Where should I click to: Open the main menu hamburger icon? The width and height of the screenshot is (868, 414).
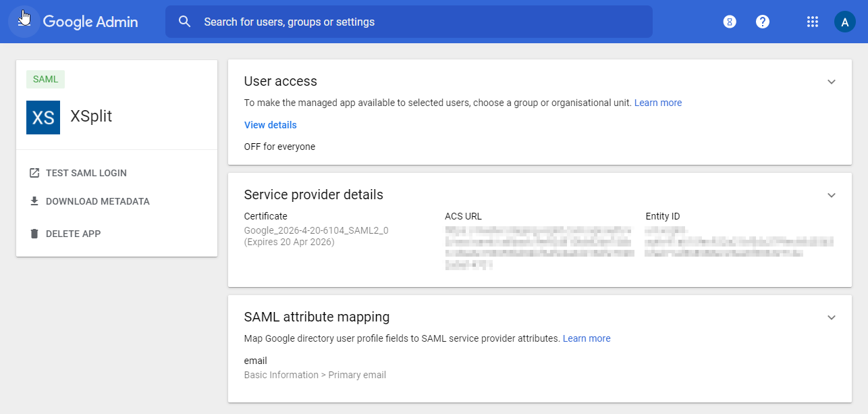coord(24,22)
